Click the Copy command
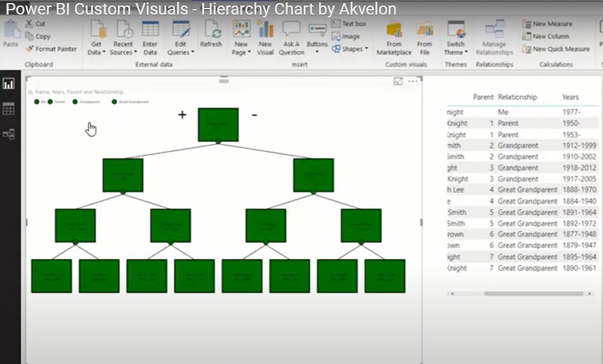603x364 pixels. 38,36
